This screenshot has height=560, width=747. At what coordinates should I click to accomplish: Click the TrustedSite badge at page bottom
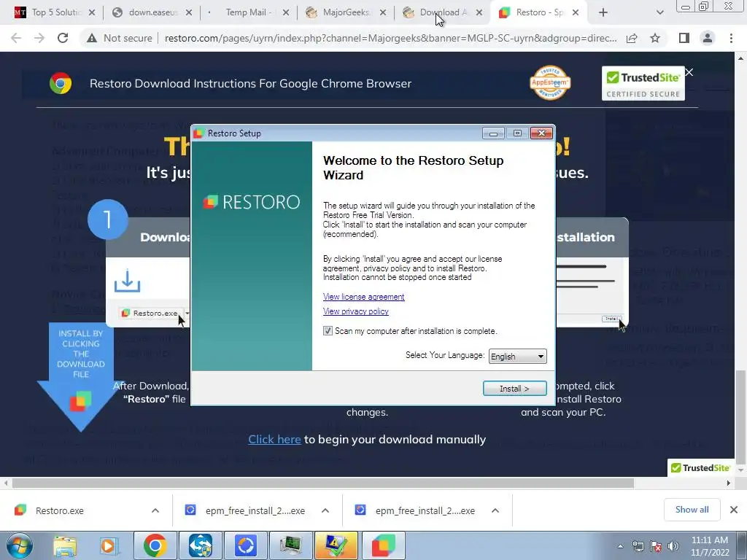click(700, 468)
